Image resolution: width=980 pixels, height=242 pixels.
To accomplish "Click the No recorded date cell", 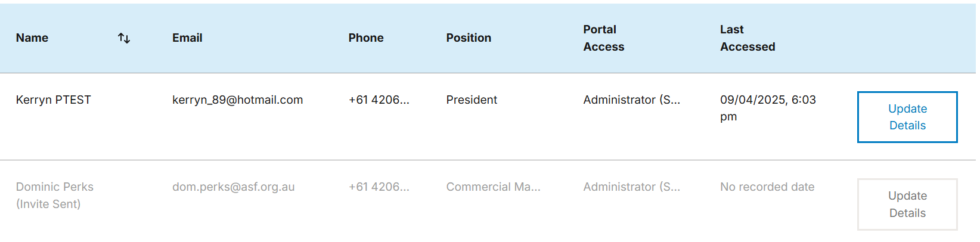I will (767, 187).
